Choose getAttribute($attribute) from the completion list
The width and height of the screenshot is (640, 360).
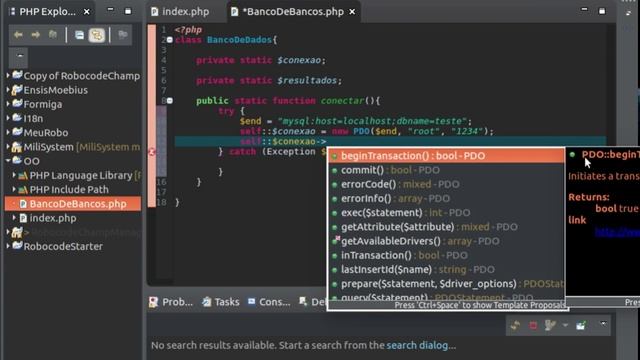tap(446, 227)
